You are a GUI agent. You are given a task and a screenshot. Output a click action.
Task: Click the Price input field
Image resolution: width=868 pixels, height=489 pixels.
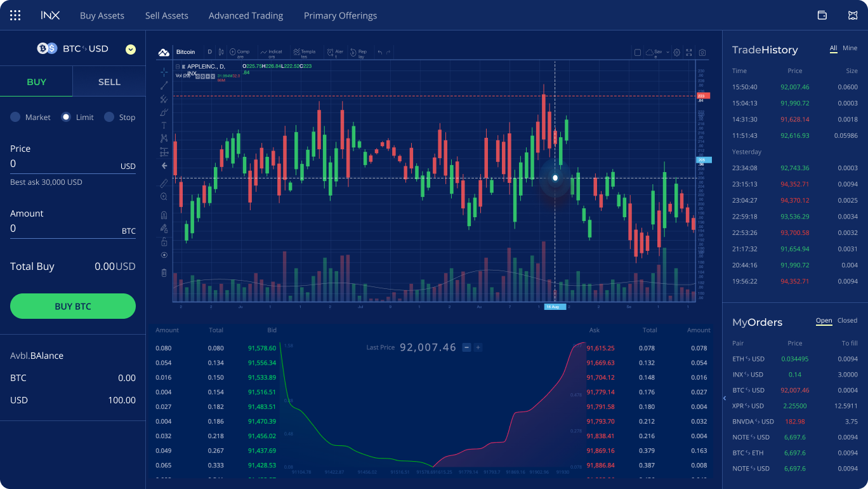[x=63, y=164]
